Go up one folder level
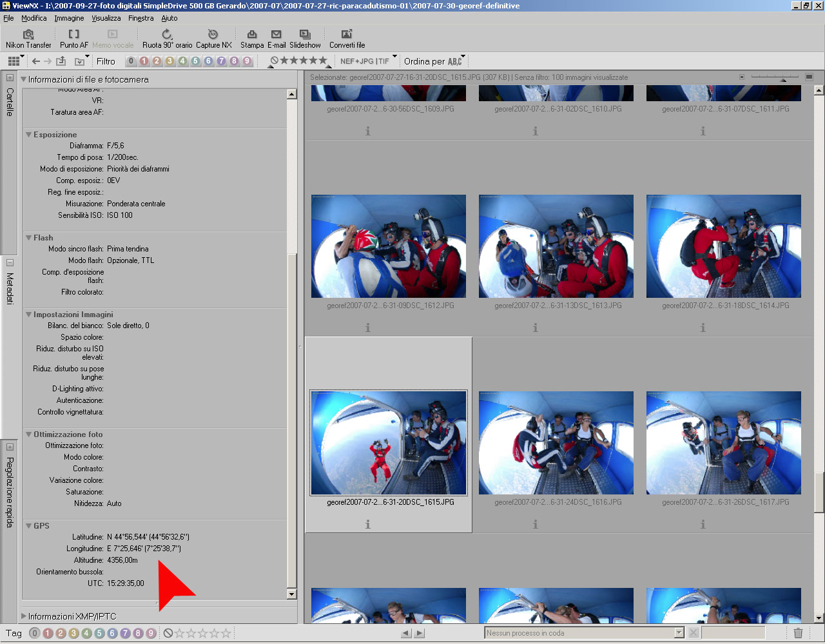Image resolution: width=825 pixels, height=644 pixels. click(x=61, y=61)
